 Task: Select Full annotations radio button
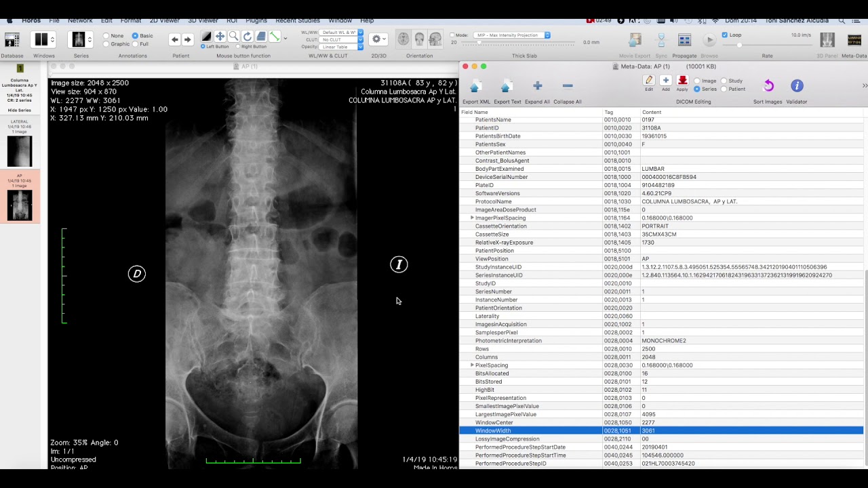click(136, 44)
